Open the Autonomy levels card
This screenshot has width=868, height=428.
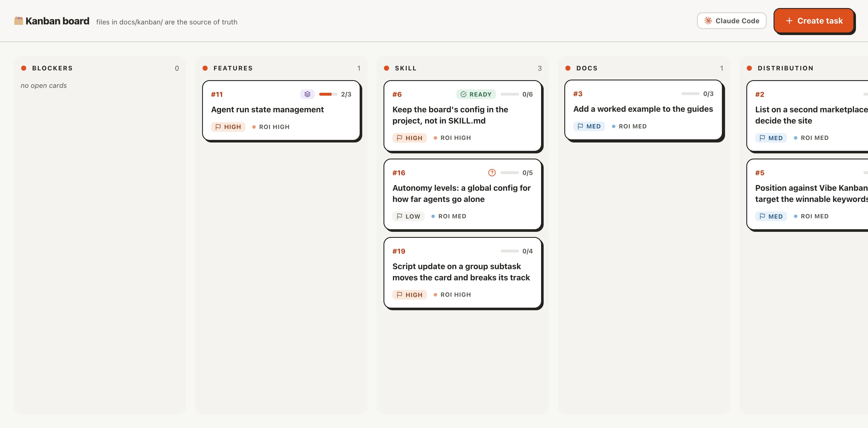463,194
